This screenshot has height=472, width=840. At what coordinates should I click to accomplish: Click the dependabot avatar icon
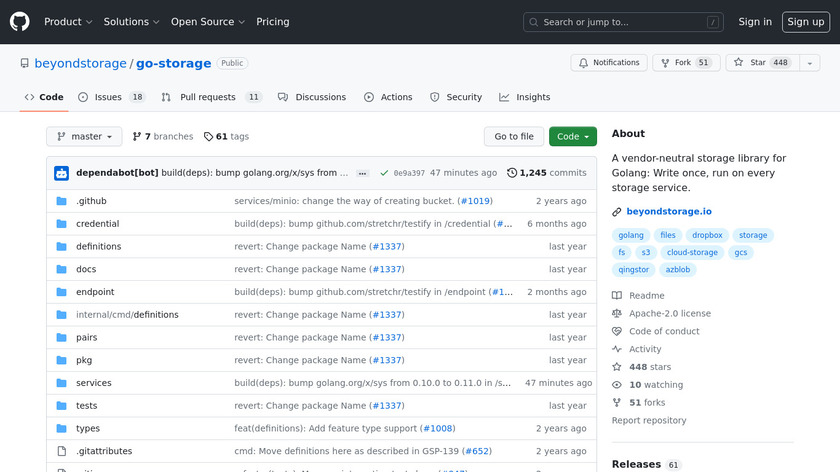61,173
